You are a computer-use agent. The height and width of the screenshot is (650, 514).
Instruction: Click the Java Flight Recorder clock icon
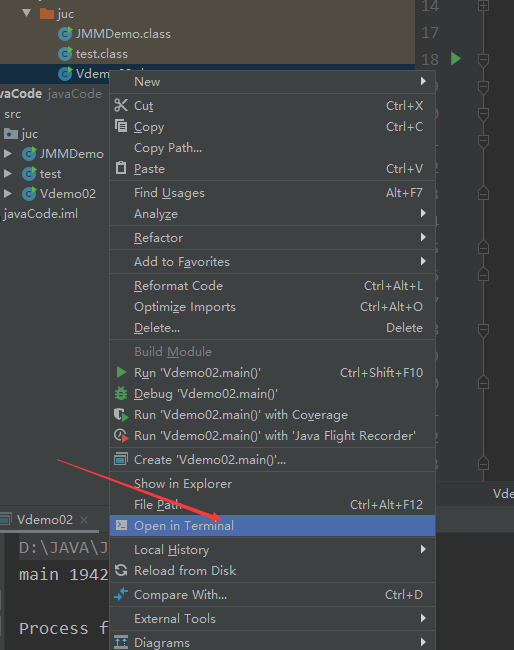121,436
